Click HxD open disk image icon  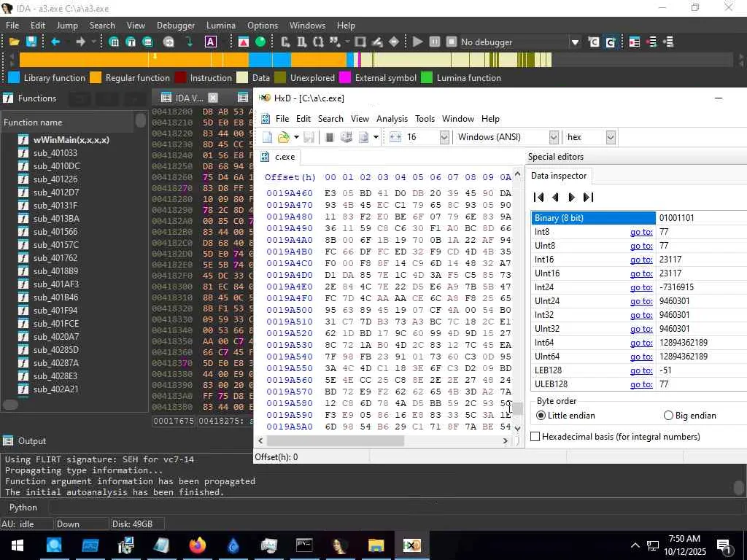tap(363, 137)
